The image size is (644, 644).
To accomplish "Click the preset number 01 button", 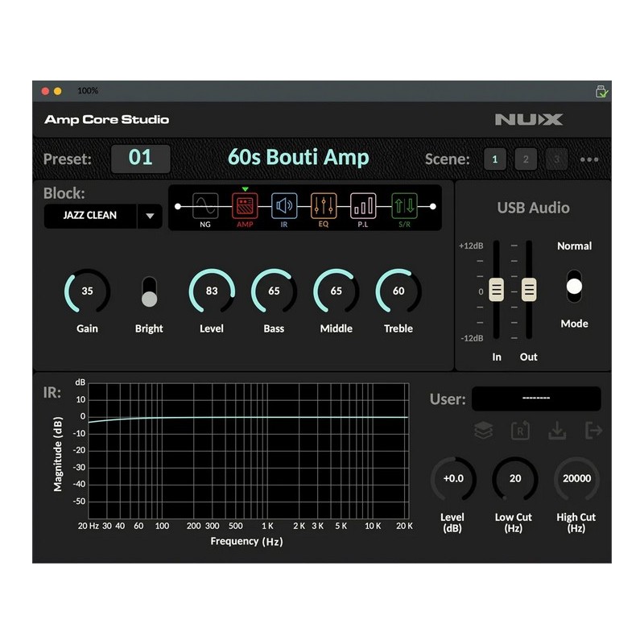I will [x=140, y=158].
